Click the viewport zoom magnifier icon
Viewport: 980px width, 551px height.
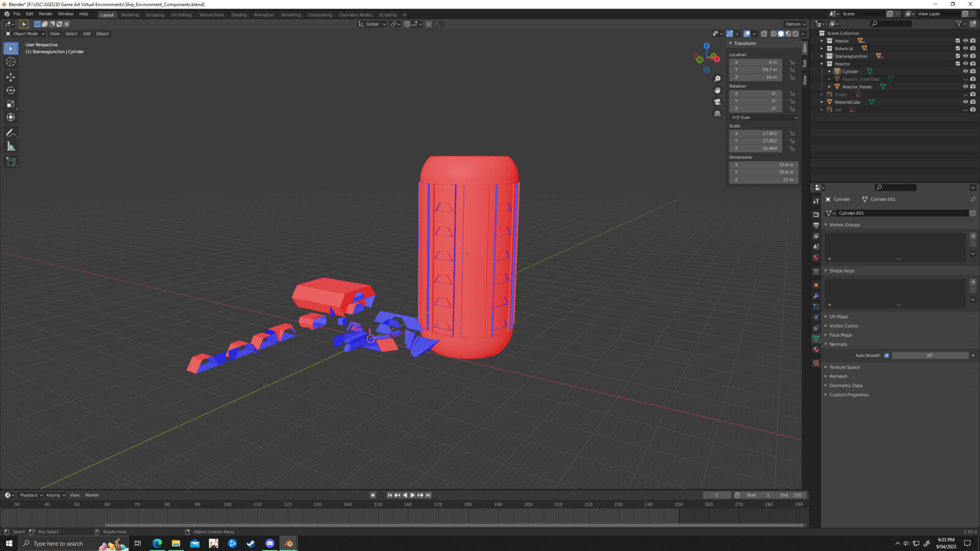tap(717, 79)
